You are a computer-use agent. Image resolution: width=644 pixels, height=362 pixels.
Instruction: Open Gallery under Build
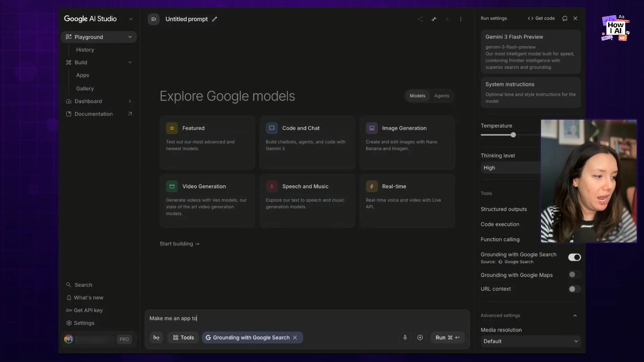(x=85, y=88)
